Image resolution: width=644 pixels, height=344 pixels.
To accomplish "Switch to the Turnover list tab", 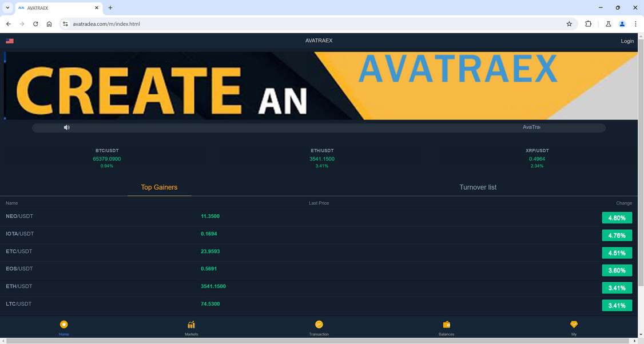I will coord(478,187).
